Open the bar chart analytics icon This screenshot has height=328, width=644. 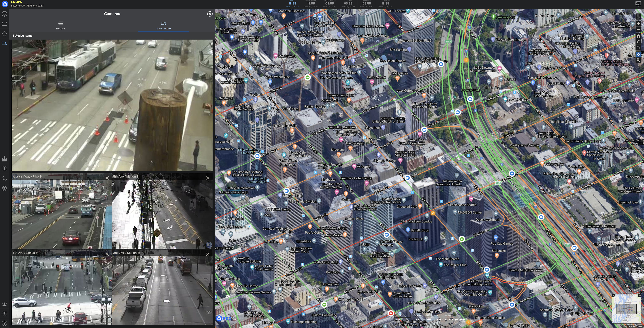5,159
